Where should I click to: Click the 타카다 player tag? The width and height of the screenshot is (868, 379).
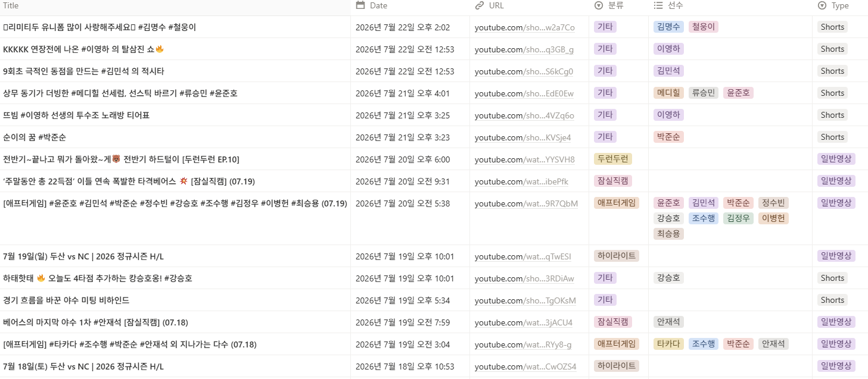pyautogui.click(x=668, y=344)
